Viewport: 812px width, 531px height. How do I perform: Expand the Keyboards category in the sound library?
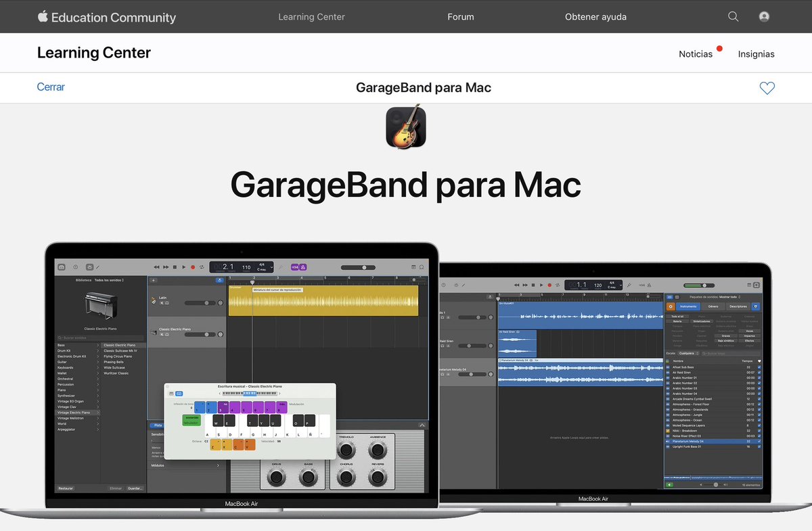tap(65, 367)
